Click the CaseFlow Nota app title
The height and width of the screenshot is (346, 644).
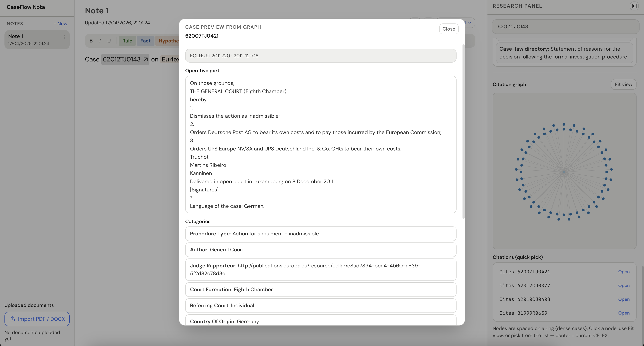26,7
